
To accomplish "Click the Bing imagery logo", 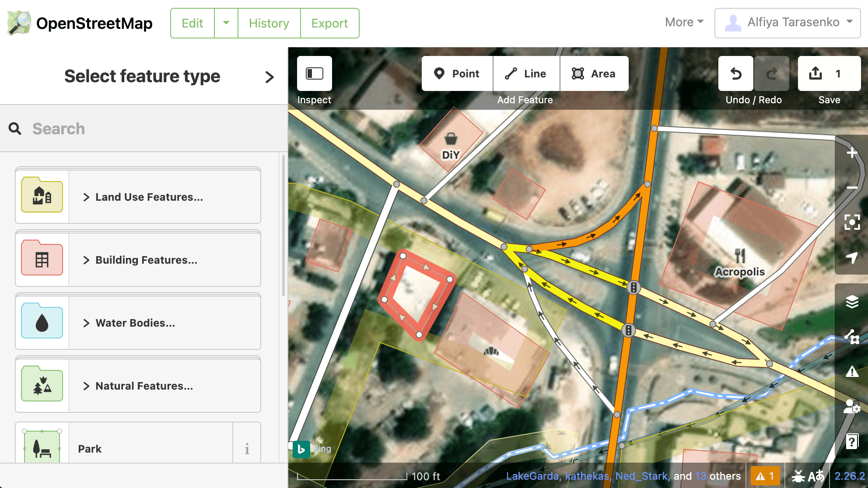I will tap(301, 449).
